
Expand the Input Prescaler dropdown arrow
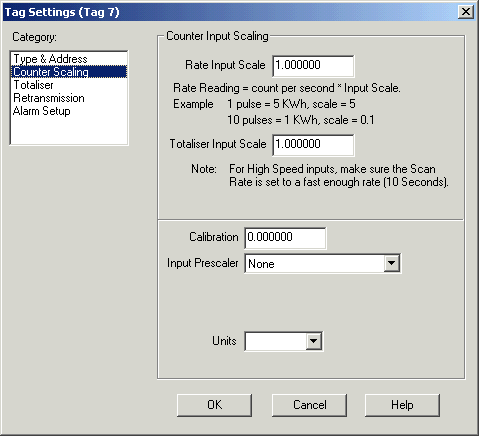(x=392, y=263)
